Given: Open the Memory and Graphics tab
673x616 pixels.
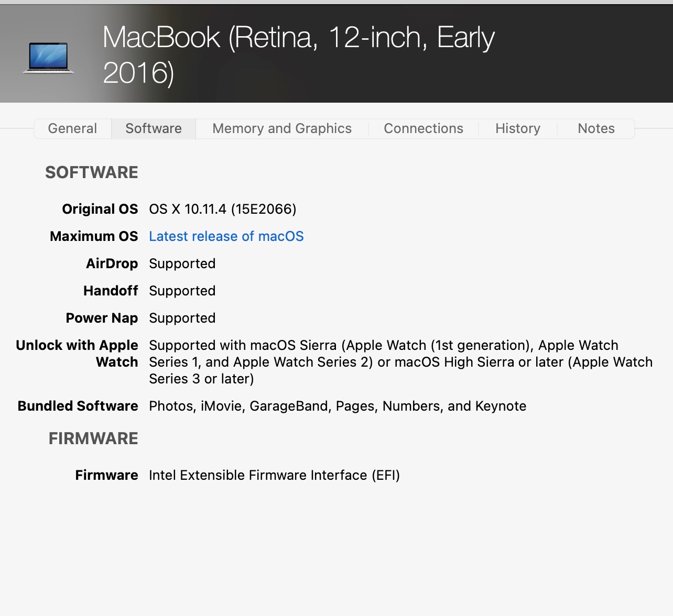Looking at the screenshot, I should (x=282, y=128).
